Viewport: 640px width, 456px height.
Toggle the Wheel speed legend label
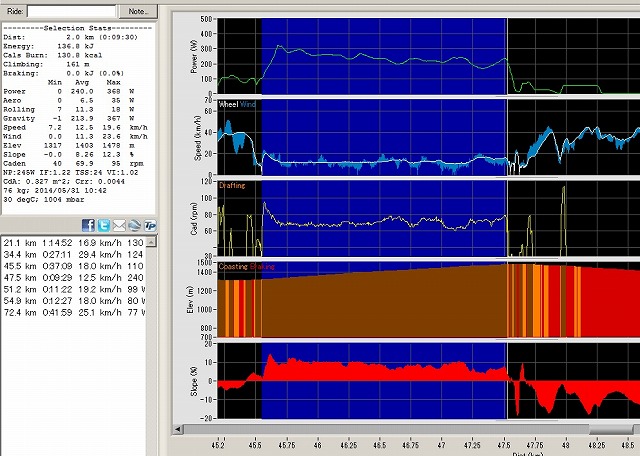tap(229, 104)
